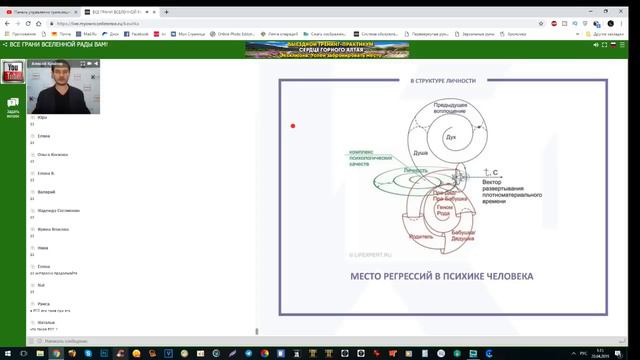Screen dimensions: 640x360
Task: Open Chrome from the taskbar
Action: click(x=56, y=353)
